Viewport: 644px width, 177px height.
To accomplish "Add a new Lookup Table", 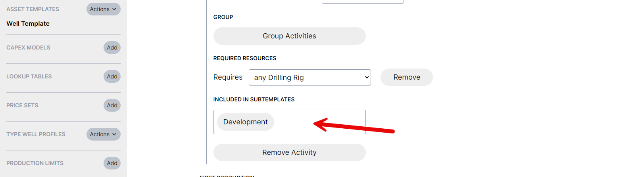I will tap(112, 76).
